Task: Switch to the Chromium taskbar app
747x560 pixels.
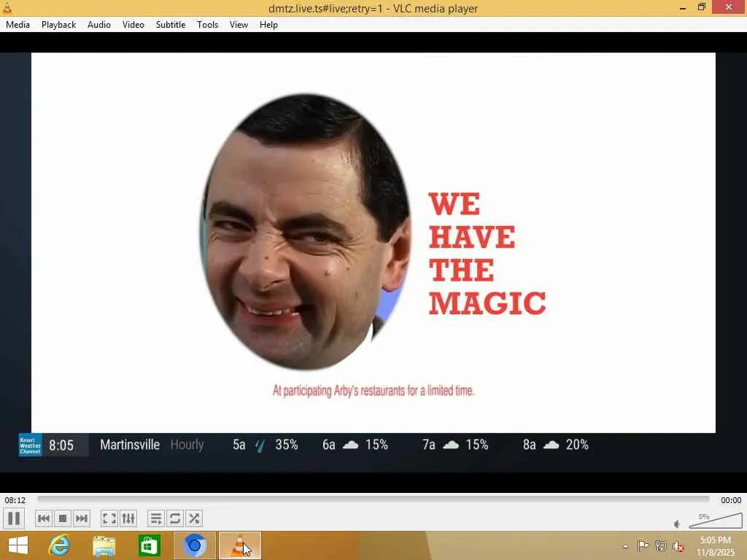Action: (194, 545)
